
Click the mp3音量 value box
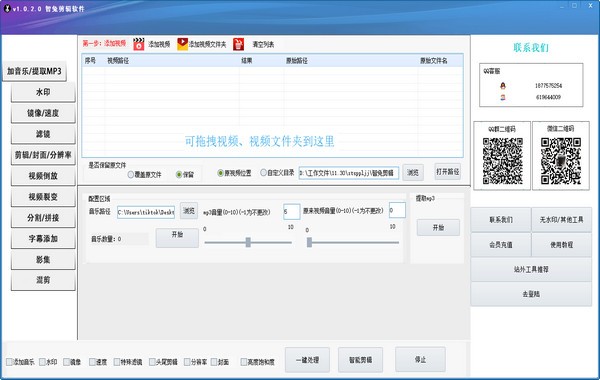click(292, 211)
